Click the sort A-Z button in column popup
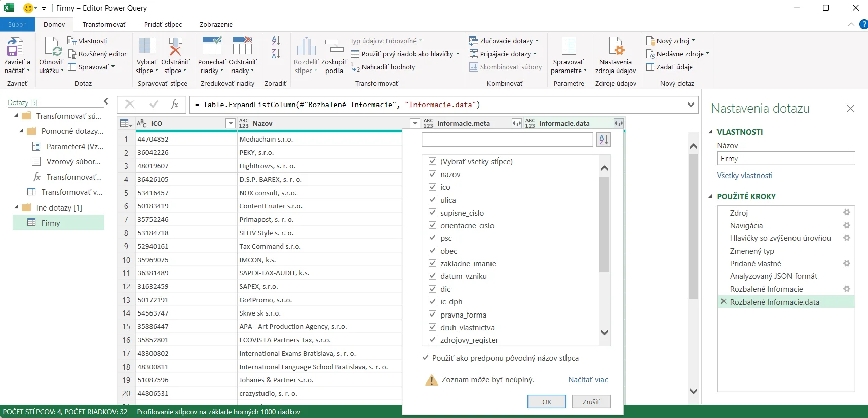This screenshot has height=418, width=868. coord(603,140)
